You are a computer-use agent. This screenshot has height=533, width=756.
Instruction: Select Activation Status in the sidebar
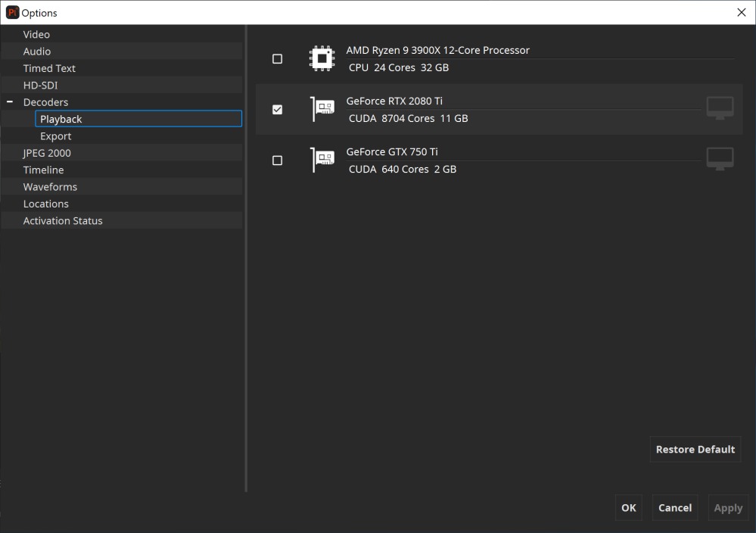pos(63,221)
